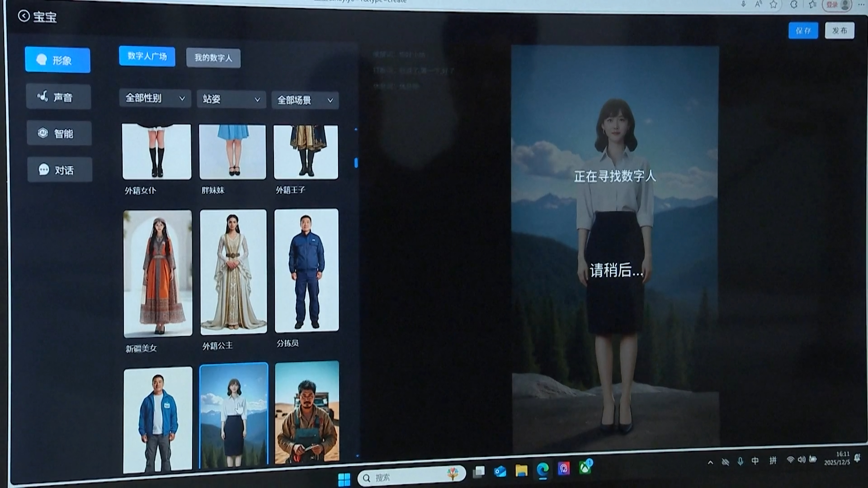
Task: Switch to the 我的数字人 tab
Action: (x=213, y=58)
